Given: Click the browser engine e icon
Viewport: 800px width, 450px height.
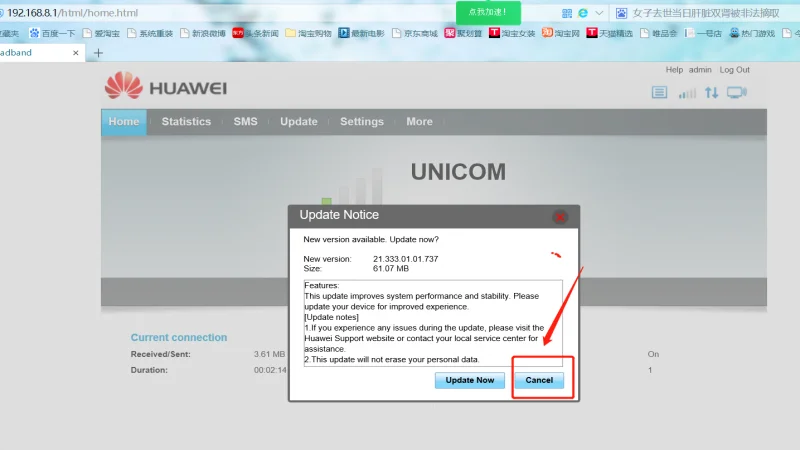Looking at the screenshot, I should tap(583, 13).
